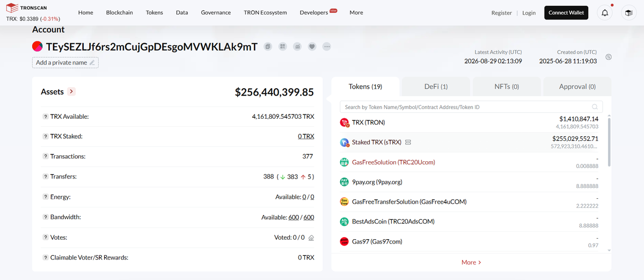
Task: Click the GasFreeSolution token logo
Action: (345, 162)
